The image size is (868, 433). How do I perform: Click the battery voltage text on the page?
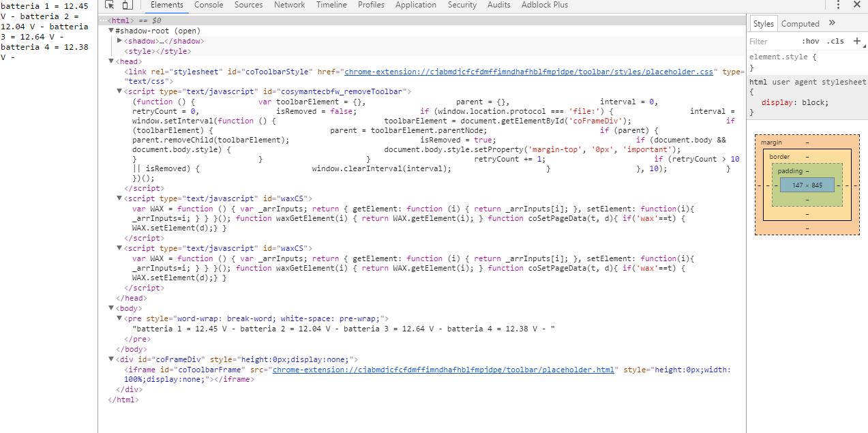tap(45, 31)
